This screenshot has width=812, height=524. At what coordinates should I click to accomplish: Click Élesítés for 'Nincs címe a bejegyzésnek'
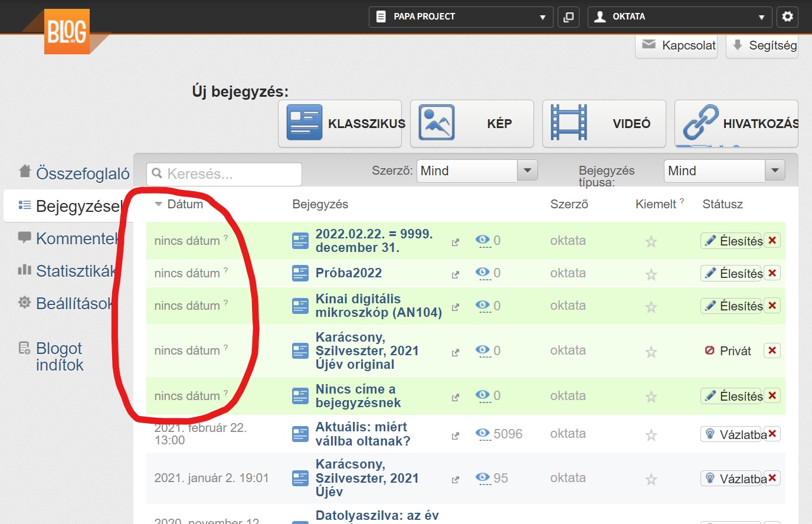732,396
